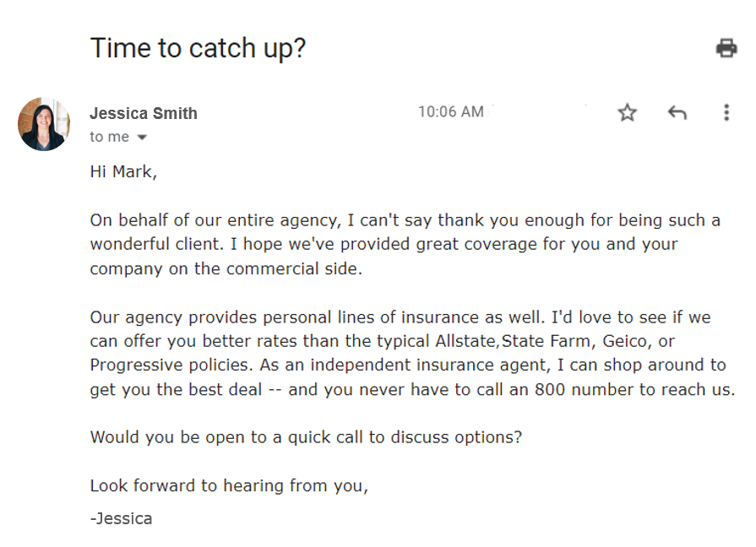
Task: Star the message from Jessica Smith
Action: click(627, 112)
